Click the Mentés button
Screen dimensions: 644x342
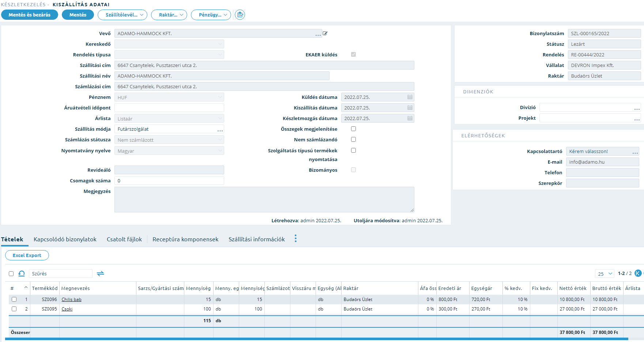pyautogui.click(x=78, y=15)
